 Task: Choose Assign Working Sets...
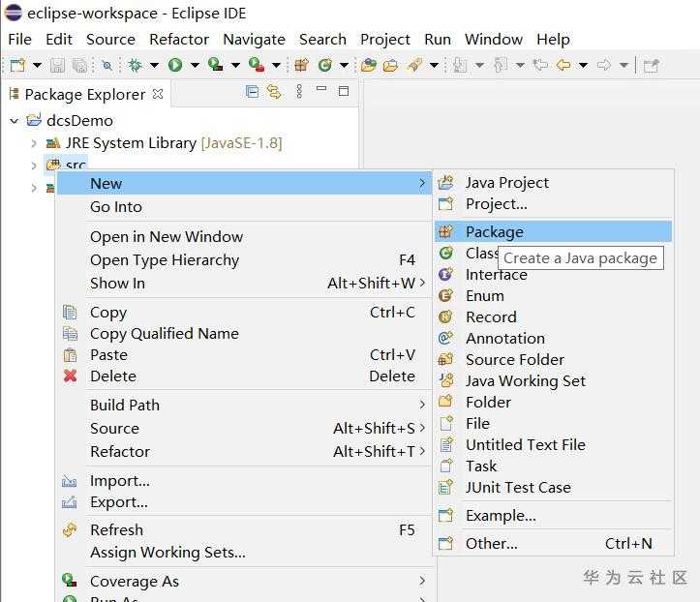(x=244, y=553)
